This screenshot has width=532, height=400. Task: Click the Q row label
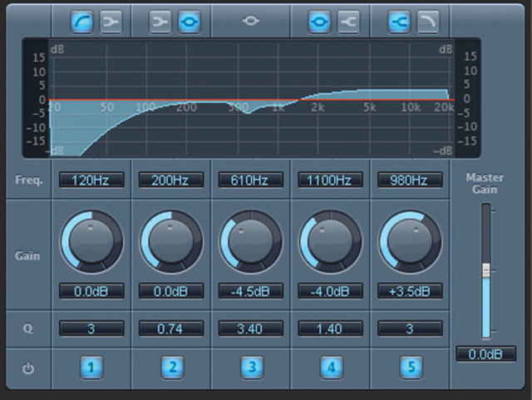pos(27,328)
